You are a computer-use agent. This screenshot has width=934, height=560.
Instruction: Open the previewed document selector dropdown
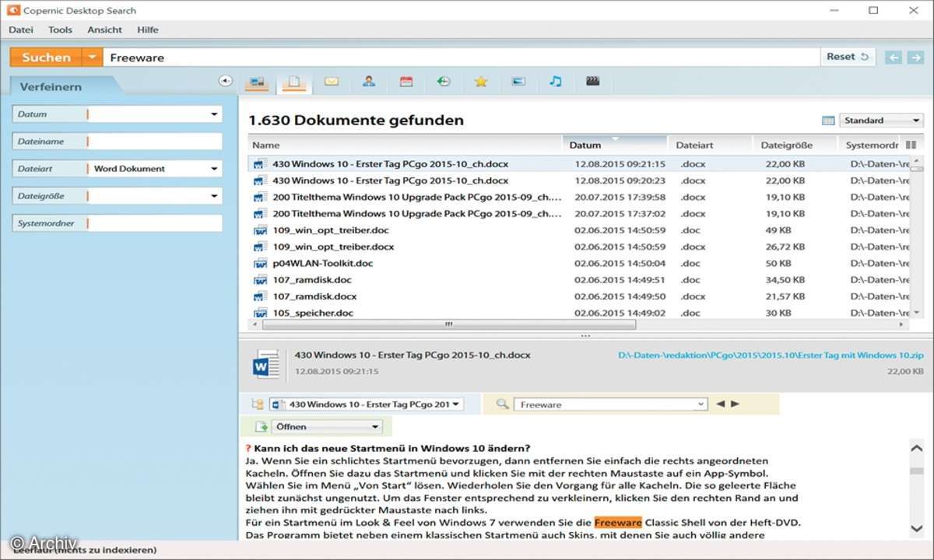pos(366,404)
